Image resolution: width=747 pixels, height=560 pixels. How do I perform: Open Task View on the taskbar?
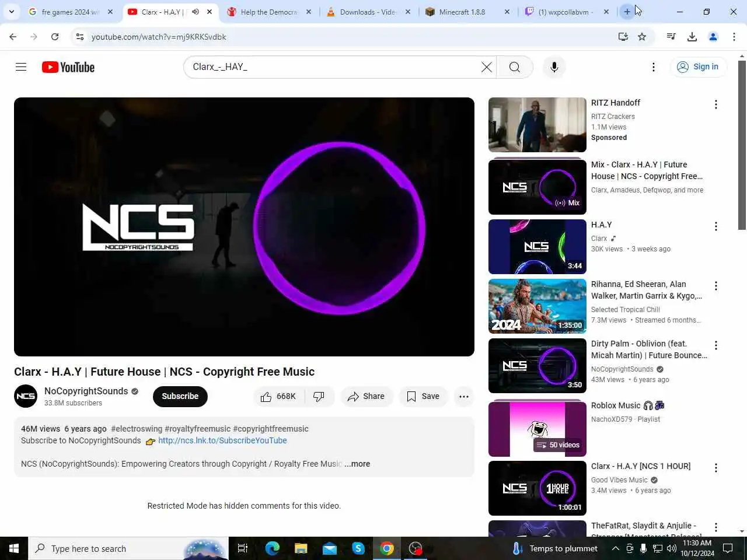[x=243, y=548]
